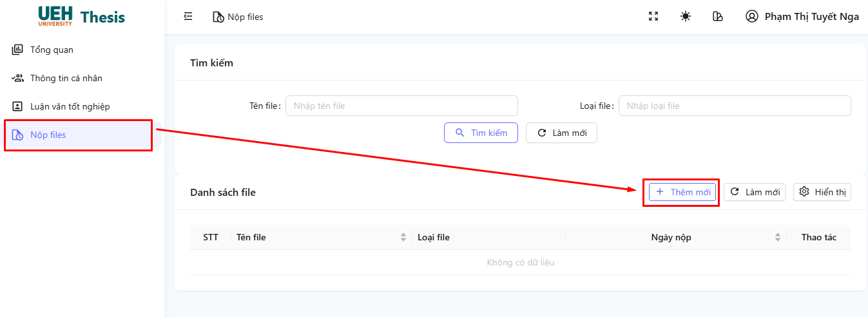Click the Tên file input field
Viewport: 868px width, 317px height.
coord(401,106)
